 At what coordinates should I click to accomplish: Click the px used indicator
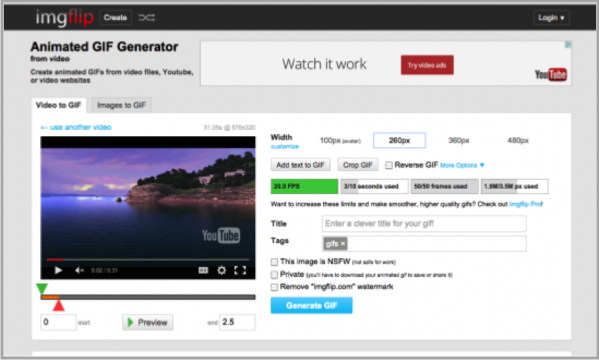point(514,186)
